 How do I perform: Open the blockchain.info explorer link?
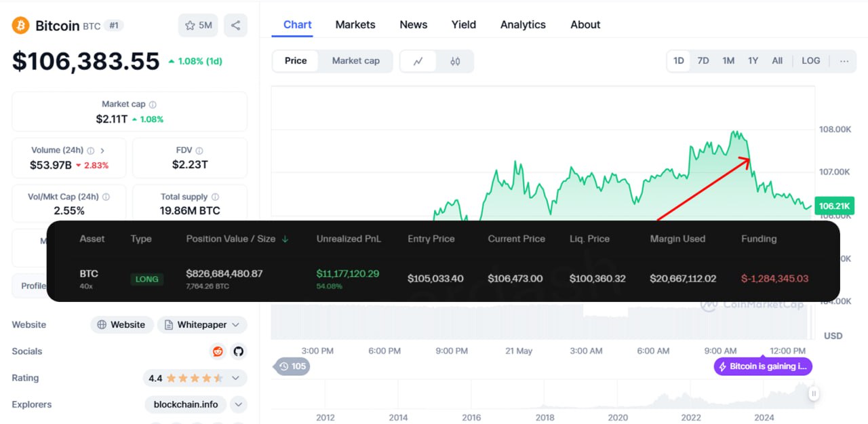(186, 405)
